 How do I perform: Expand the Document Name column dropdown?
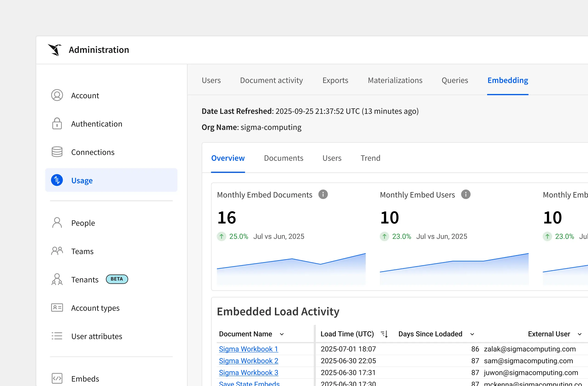click(282, 334)
